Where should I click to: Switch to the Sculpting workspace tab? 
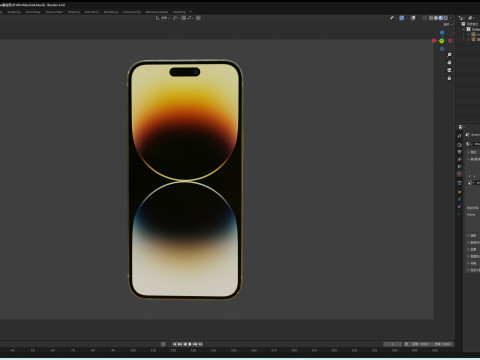pyautogui.click(x=14, y=12)
